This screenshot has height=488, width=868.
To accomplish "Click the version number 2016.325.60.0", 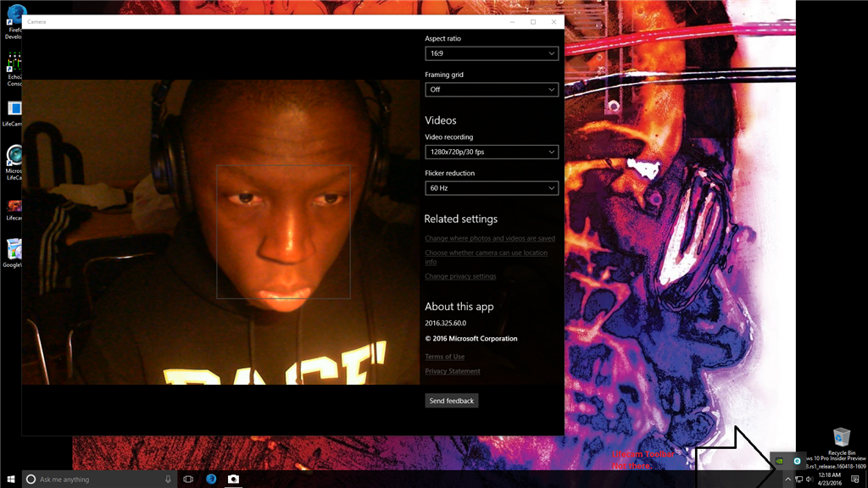I will pyautogui.click(x=446, y=323).
